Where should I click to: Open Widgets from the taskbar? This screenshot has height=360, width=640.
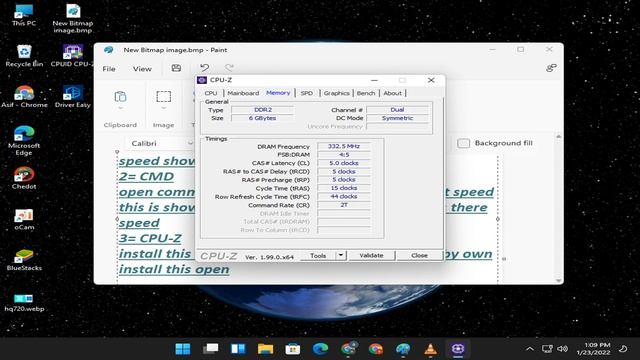(238, 349)
